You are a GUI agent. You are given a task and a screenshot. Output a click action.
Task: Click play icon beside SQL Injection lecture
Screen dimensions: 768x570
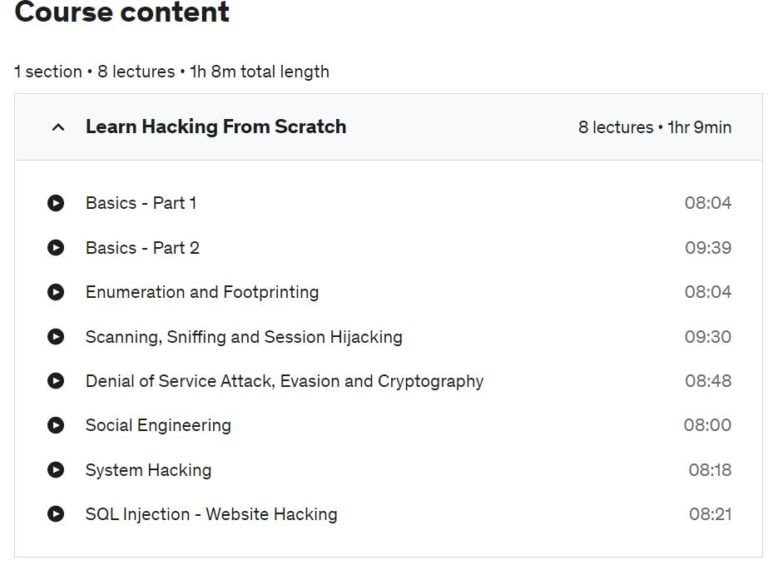[x=56, y=514]
